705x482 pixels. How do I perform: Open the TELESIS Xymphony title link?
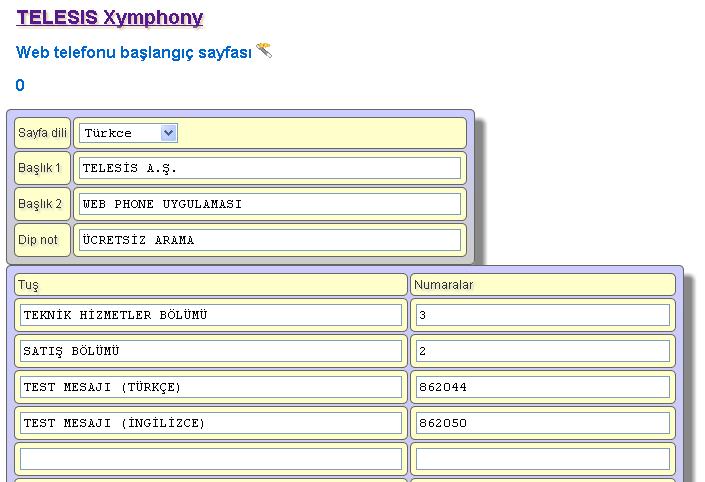pyautogui.click(x=110, y=18)
